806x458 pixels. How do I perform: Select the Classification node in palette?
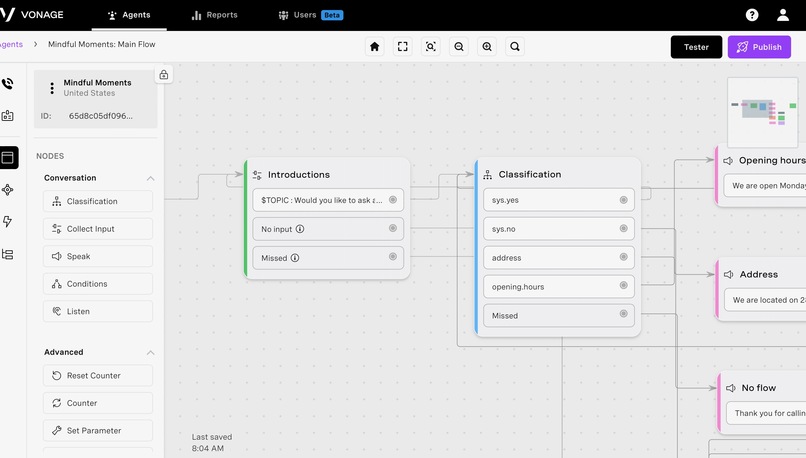pyautogui.click(x=98, y=201)
